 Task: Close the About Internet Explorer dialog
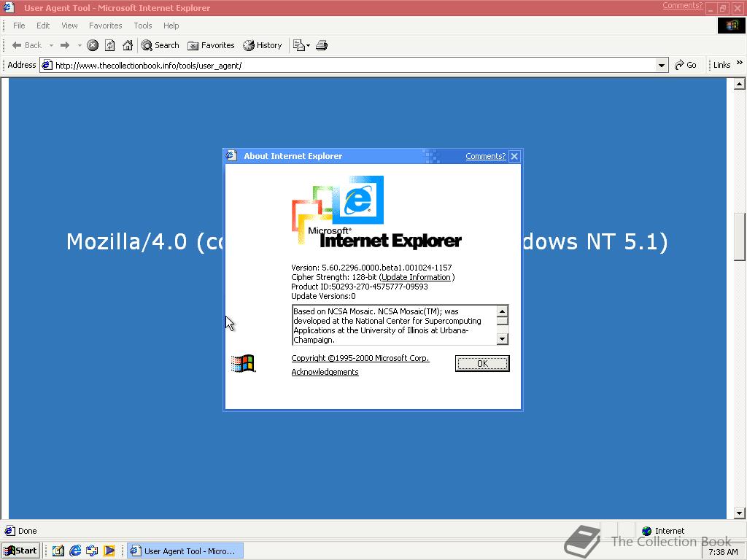514,156
